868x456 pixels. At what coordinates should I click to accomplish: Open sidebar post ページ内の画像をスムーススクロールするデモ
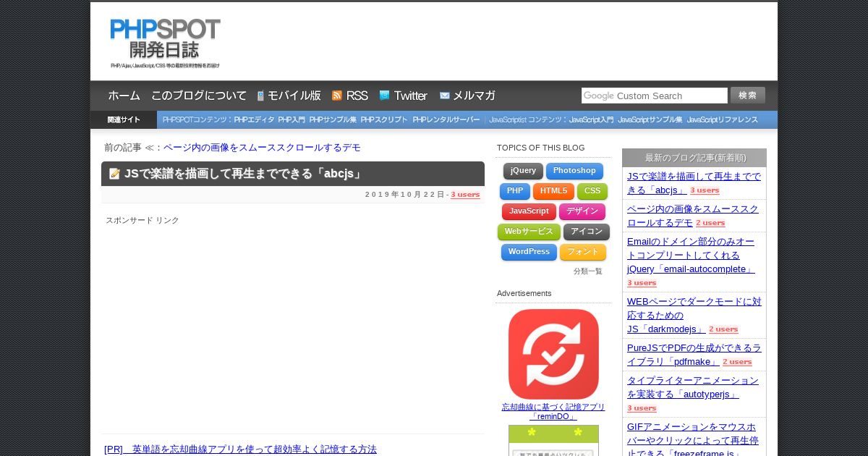(693, 216)
